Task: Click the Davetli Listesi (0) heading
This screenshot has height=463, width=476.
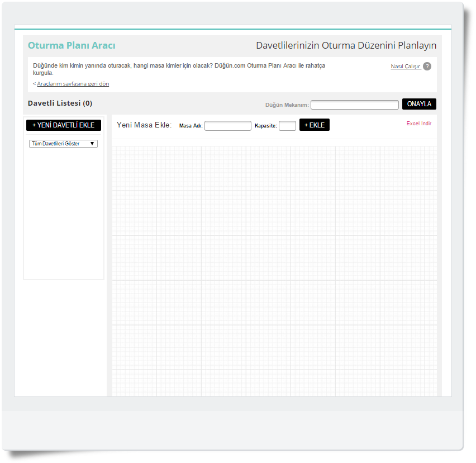Action: (60, 103)
